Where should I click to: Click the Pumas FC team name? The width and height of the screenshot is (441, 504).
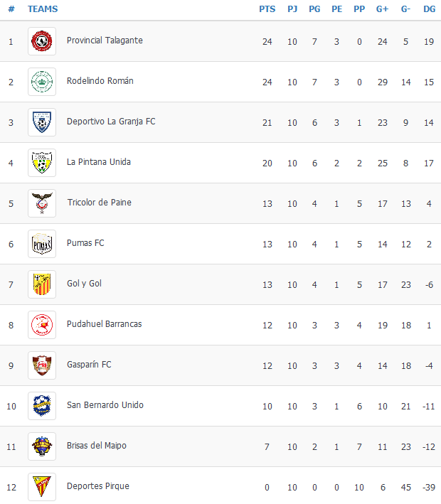click(x=85, y=243)
